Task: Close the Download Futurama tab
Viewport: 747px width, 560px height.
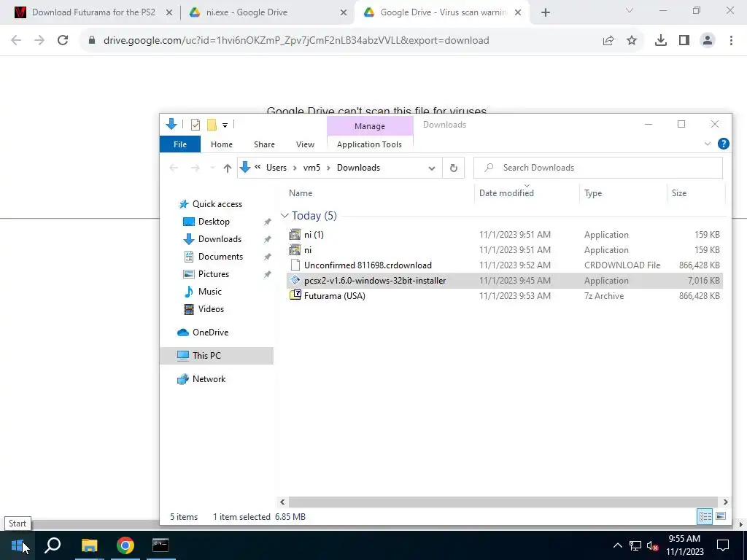Action: tap(169, 13)
